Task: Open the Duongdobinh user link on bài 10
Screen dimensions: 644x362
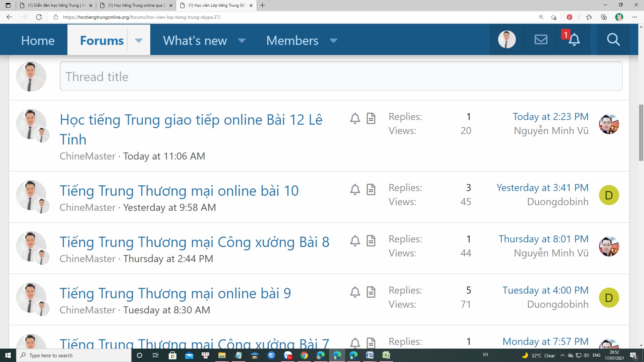Action: [557, 202]
